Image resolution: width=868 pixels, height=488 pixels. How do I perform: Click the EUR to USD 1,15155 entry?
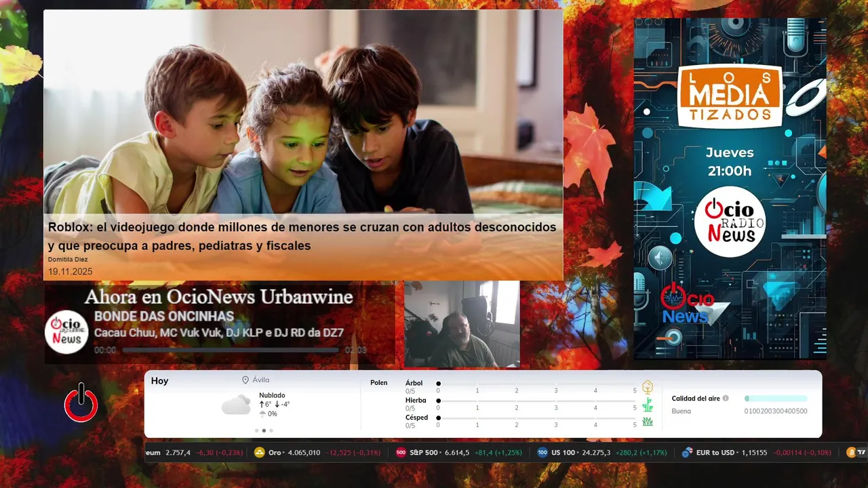pos(757,452)
